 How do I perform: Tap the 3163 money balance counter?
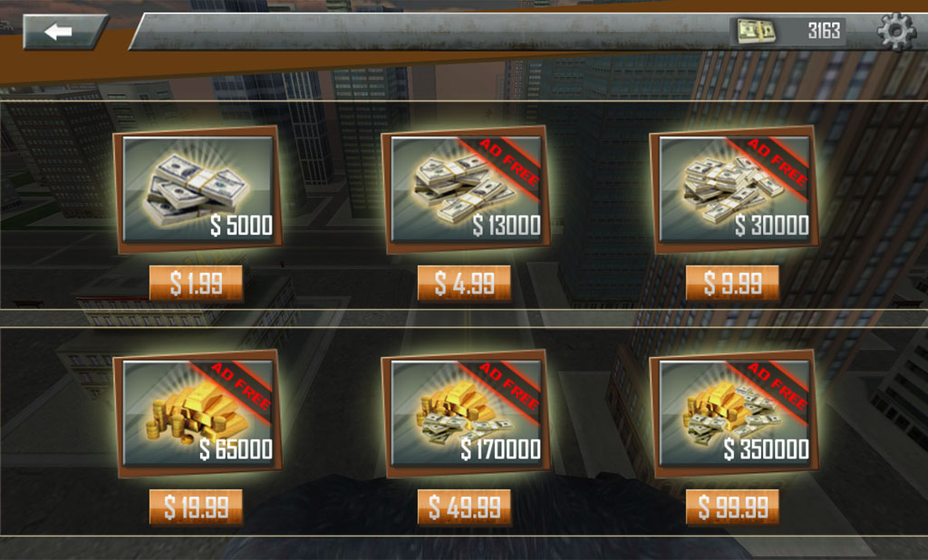coord(824,31)
